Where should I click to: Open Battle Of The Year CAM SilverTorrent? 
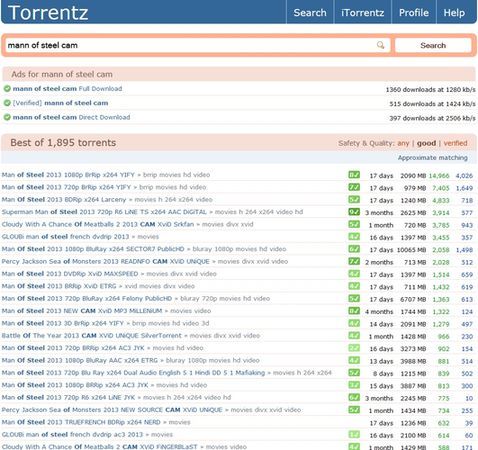click(92, 335)
